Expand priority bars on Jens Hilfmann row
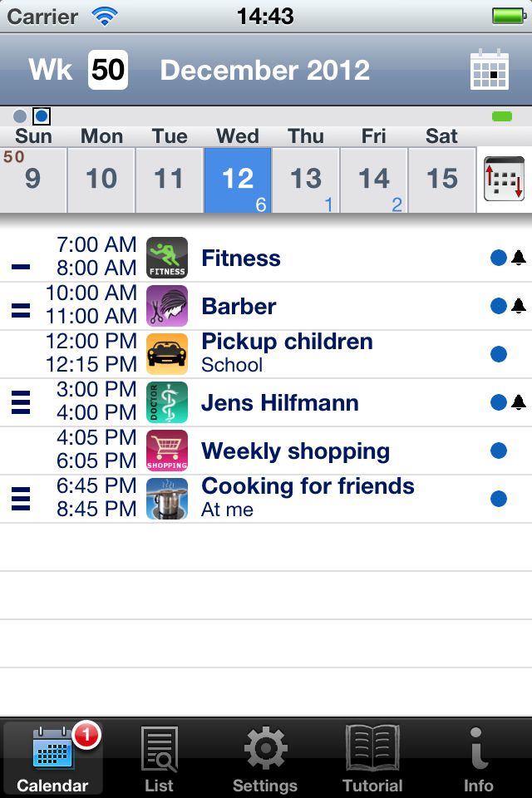The image size is (532, 798). [x=20, y=402]
